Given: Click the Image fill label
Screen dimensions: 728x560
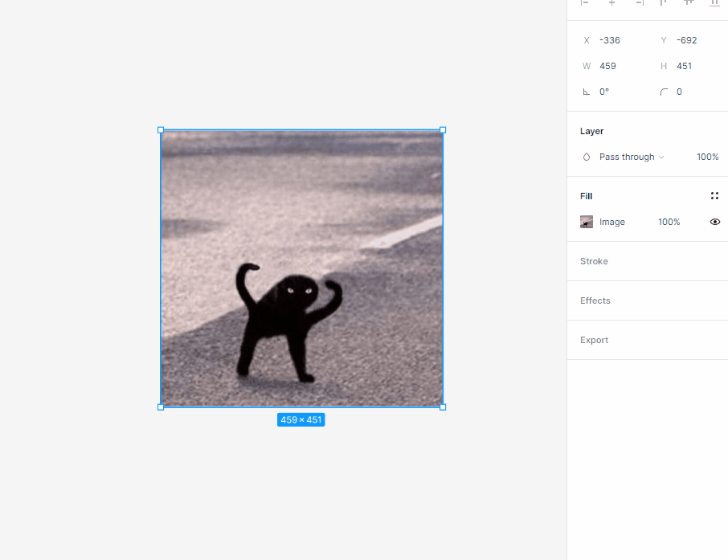Looking at the screenshot, I should click(x=612, y=222).
